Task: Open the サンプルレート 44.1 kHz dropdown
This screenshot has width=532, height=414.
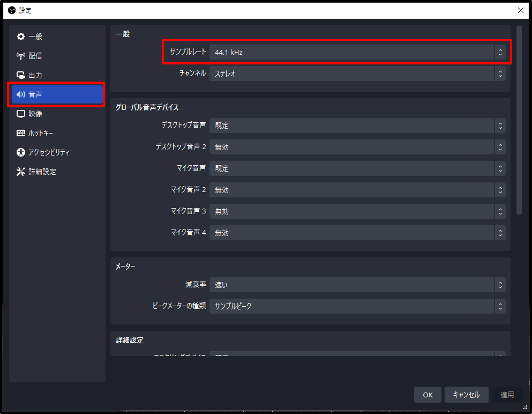Action: (x=357, y=52)
